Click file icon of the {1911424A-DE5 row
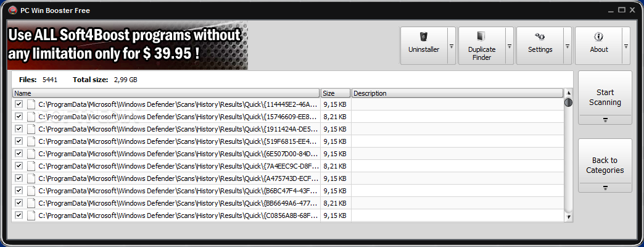The height and width of the screenshot is (247, 644). (31, 129)
